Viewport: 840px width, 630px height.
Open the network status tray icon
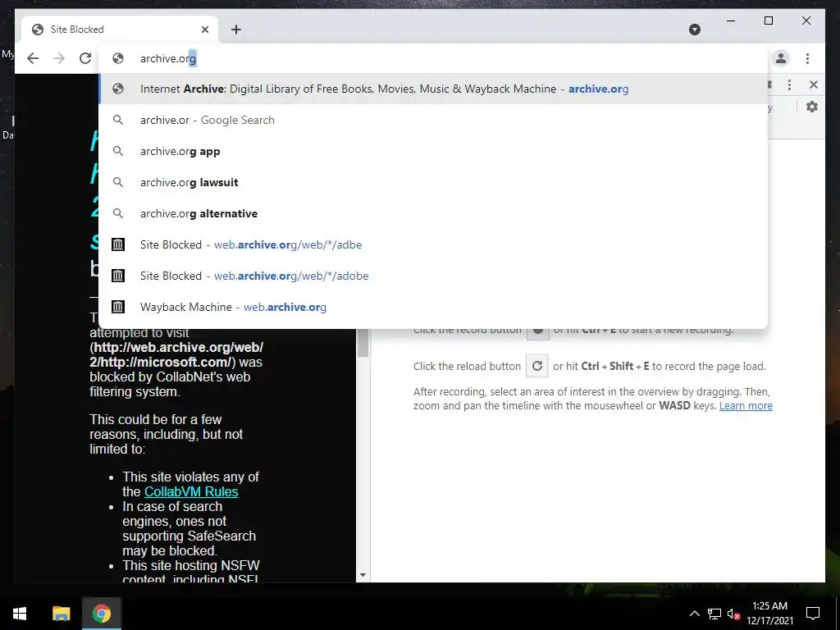click(714, 614)
